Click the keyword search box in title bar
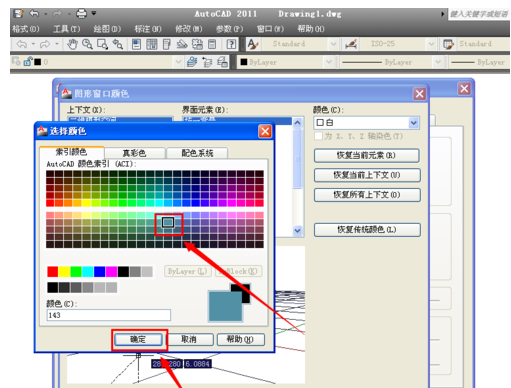The height and width of the screenshot is (388, 511). (479, 14)
